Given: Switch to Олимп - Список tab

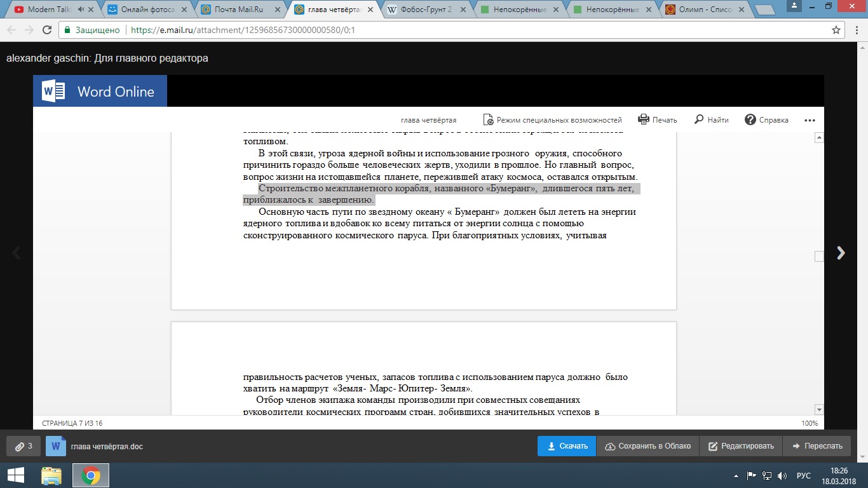Looking at the screenshot, I should (x=704, y=10).
